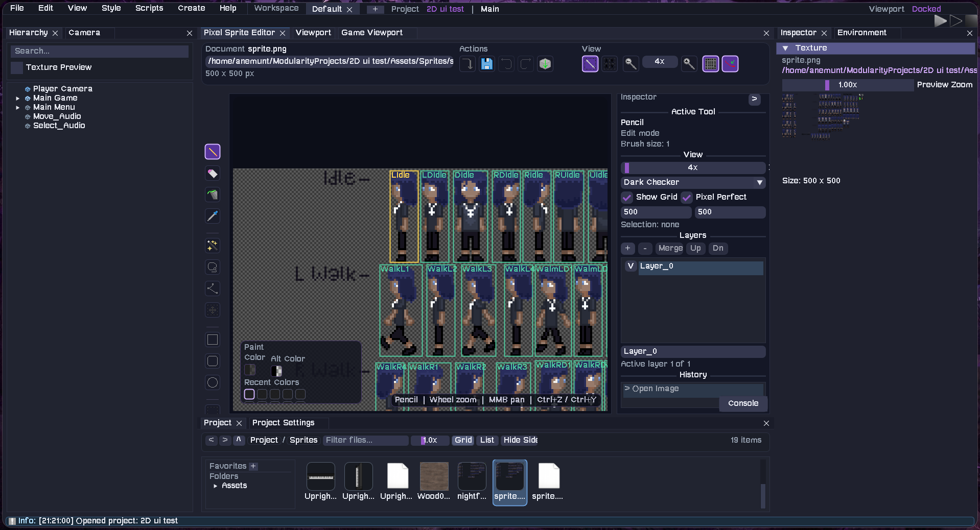This screenshot has width=980, height=530.
Task: Toggle the grid view icon in the View toolbar
Action: pos(710,64)
